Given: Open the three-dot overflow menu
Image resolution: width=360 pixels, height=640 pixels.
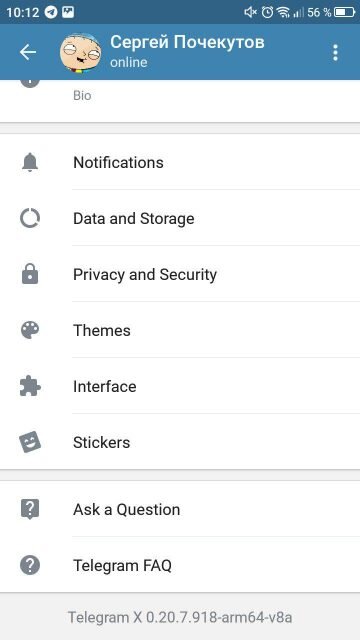Looking at the screenshot, I should pyautogui.click(x=335, y=53).
